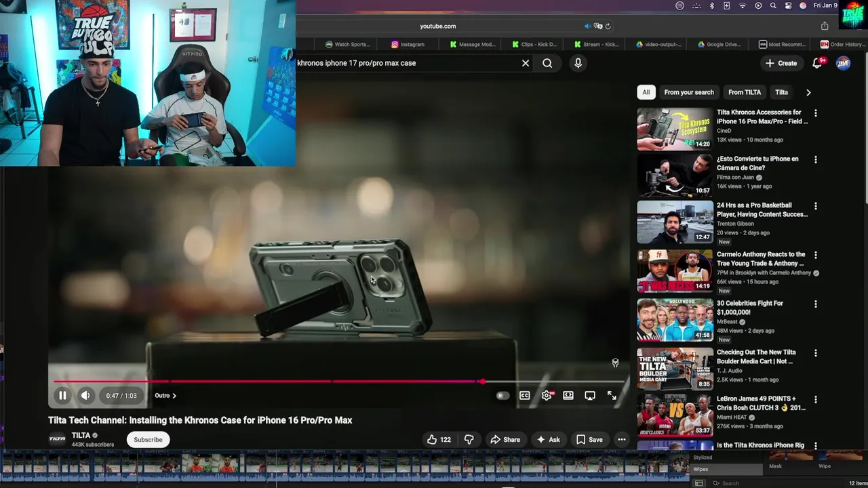Open options for the LeBron James 49 POINTS video
This screenshot has height=488, width=868.
tap(816, 400)
